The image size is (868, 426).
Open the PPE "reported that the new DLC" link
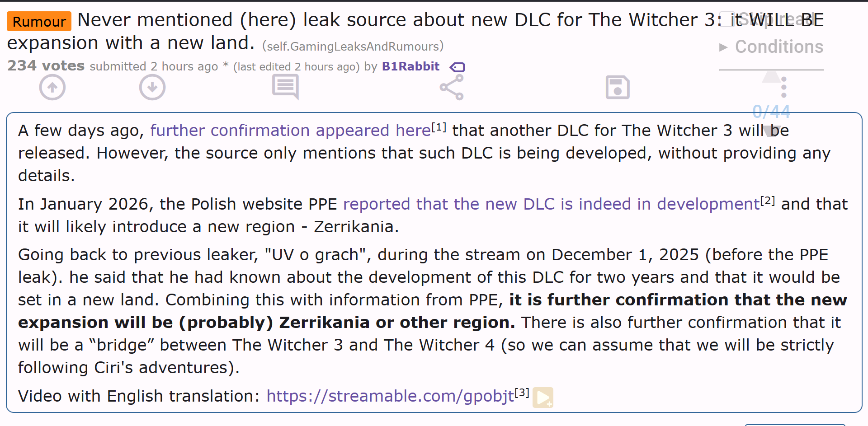pyautogui.click(x=551, y=204)
